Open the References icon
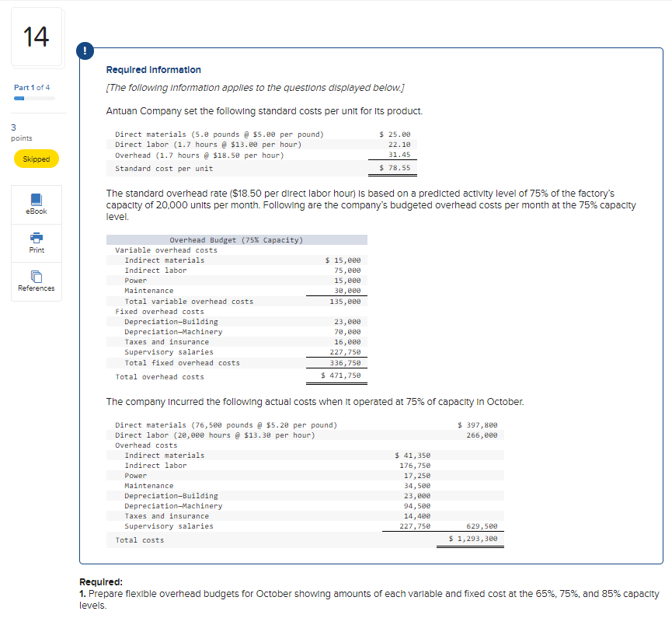 coord(37,281)
